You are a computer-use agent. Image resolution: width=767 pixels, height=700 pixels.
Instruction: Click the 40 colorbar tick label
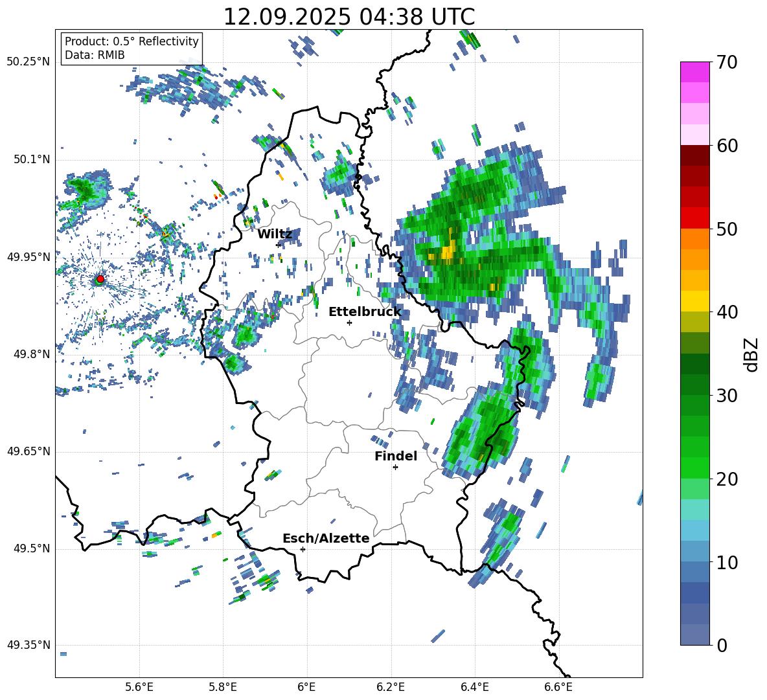pyautogui.click(x=726, y=312)
